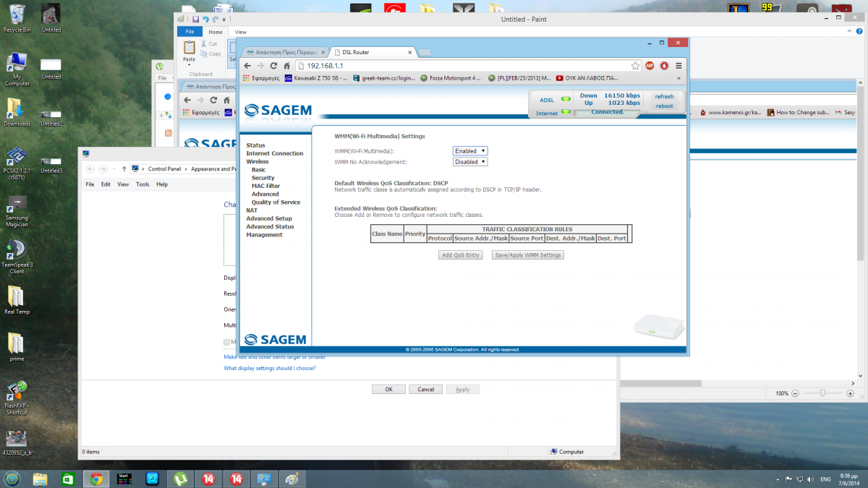Switch to Paint's View ribbon tab
The width and height of the screenshot is (868, 488).
tap(241, 32)
